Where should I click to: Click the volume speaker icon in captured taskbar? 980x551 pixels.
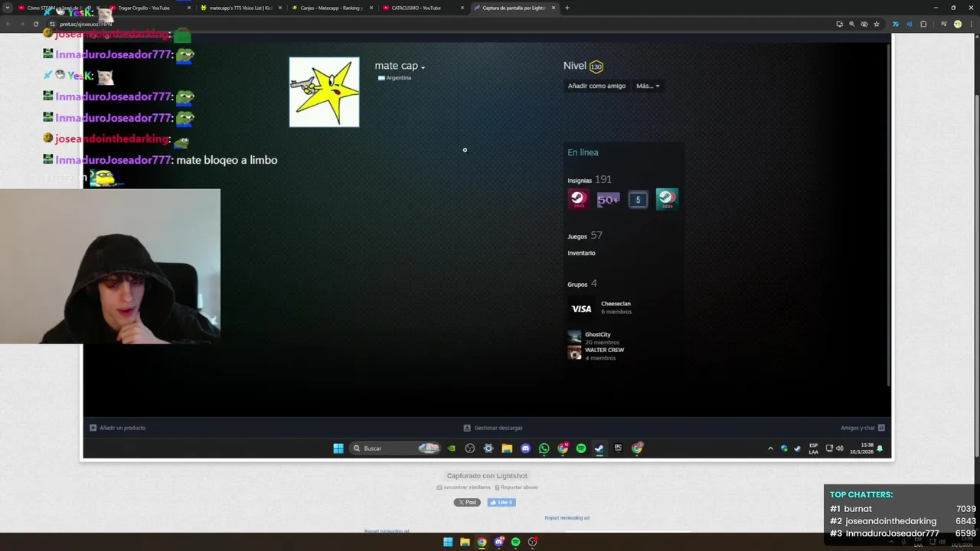840,448
